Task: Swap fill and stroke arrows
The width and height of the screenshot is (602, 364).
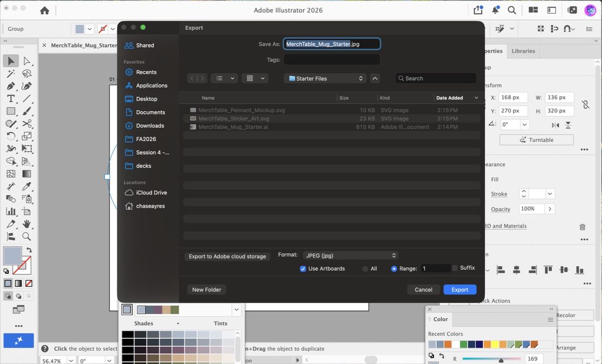Action: pos(29,250)
